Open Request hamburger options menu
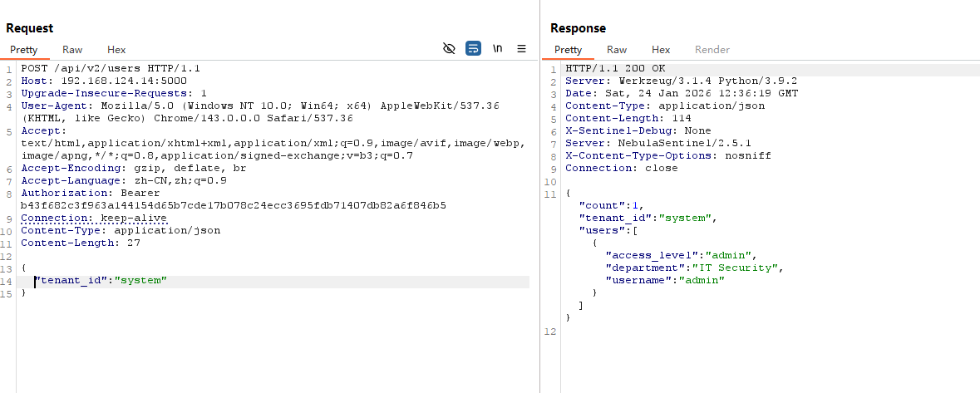980x393 pixels. pos(522,49)
